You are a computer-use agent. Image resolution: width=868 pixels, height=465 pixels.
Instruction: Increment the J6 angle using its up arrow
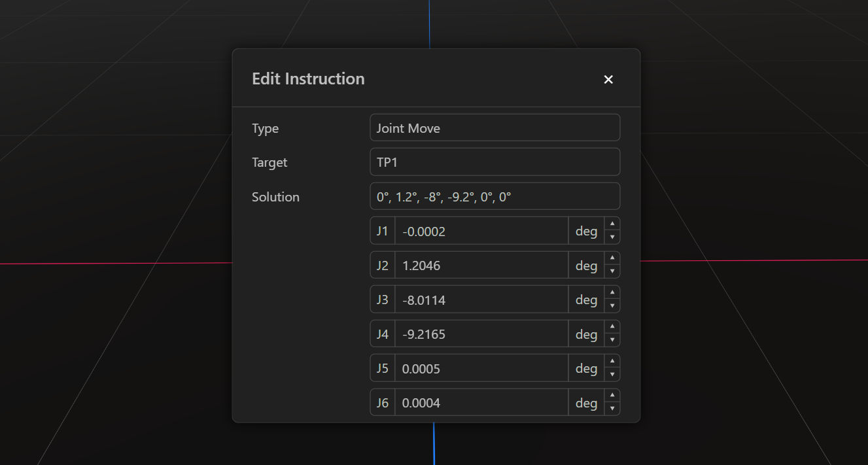[x=612, y=397]
